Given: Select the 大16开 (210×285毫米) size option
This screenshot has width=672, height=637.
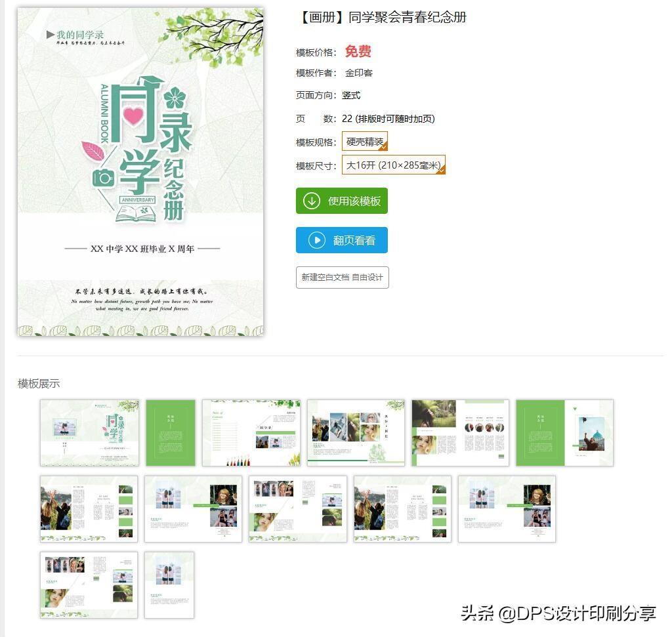Looking at the screenshot, I should click(394, 165).
